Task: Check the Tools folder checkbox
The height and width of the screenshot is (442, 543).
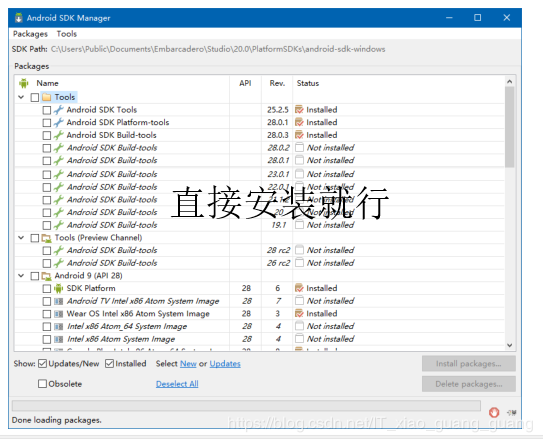Action: [35, 97]
